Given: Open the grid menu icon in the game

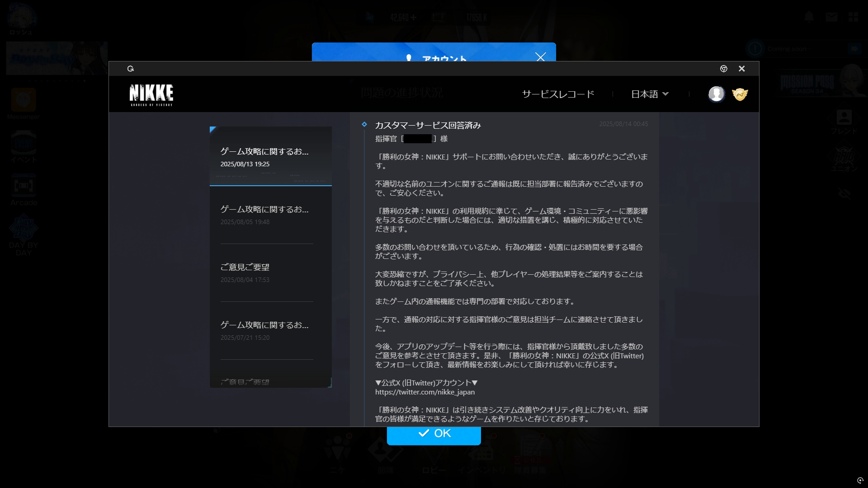Looking at the screenshot, I should click(x=853, y=17).
